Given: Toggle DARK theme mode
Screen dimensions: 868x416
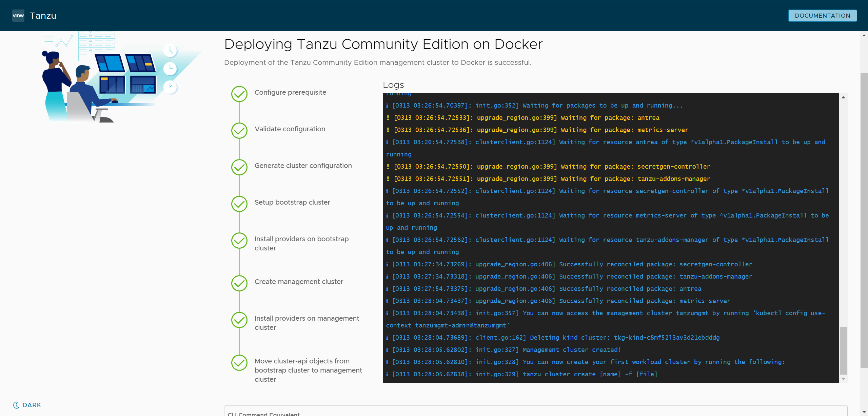Looking at the screenshot, I should coord(27,405).
